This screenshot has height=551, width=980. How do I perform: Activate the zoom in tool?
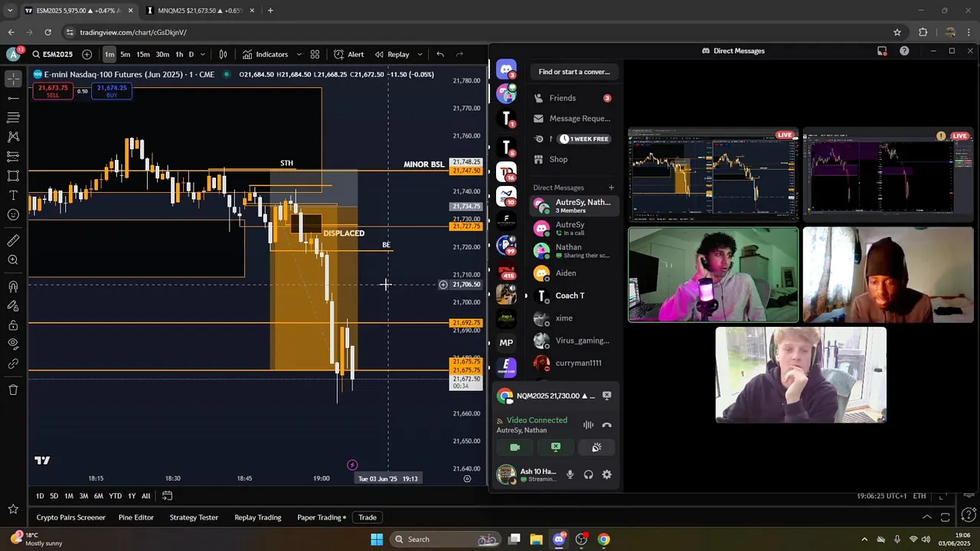[13, 260]
